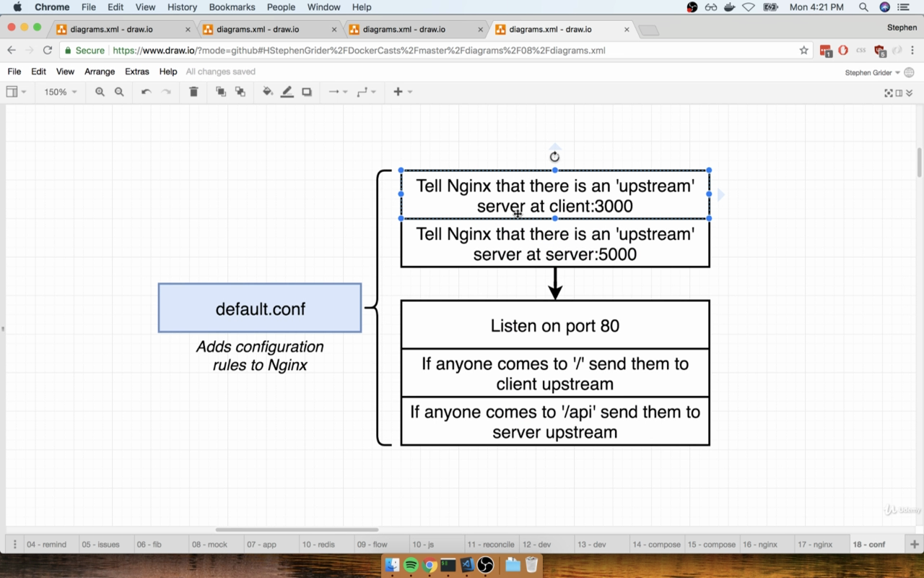Viewport: 924px width, 578px height.
Task: Click the Zoom Out magnifier icon
Action: point(119,92)
